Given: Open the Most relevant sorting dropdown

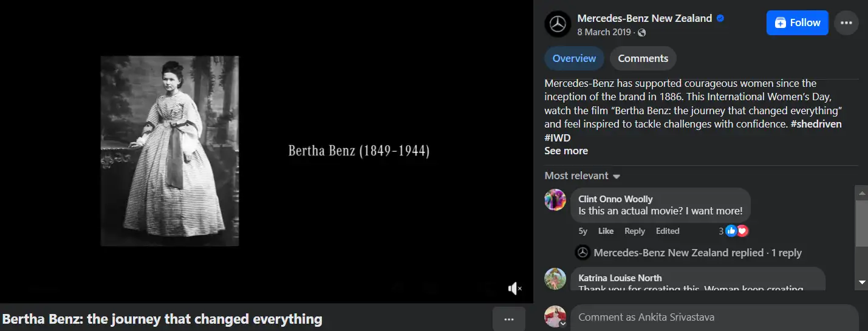Looking at the screenshot, I should [x=583, y=176].
